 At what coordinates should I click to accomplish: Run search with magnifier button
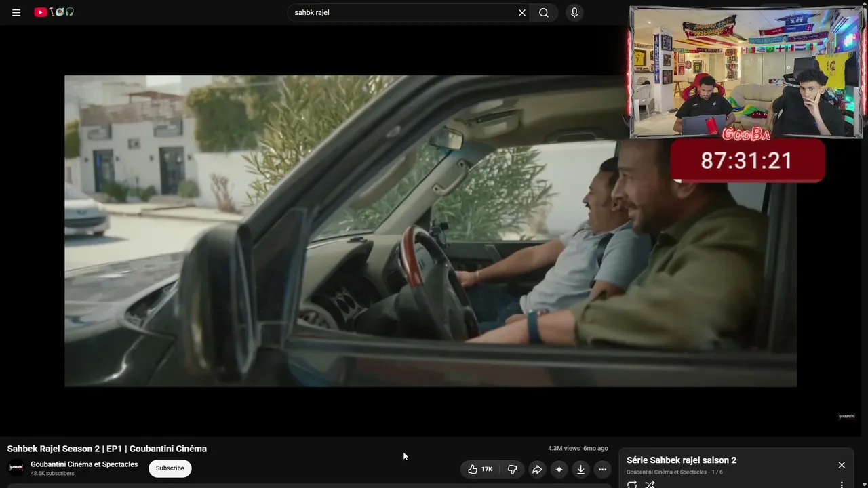(x=544, y=12)
